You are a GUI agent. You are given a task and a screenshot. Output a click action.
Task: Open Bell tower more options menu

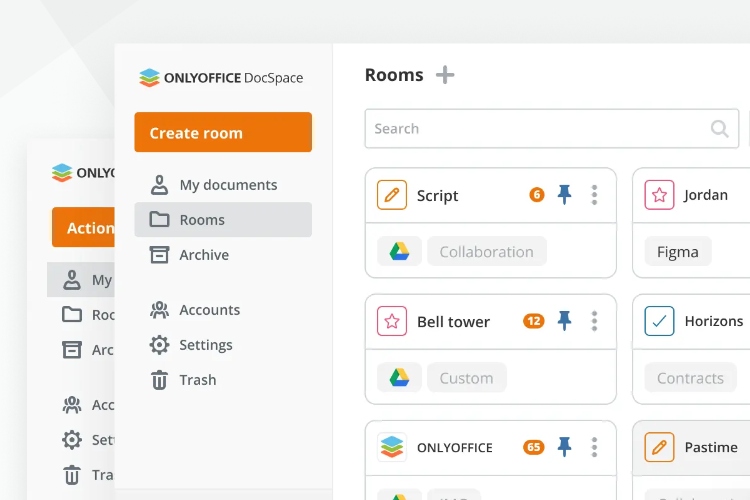pos(594,321)
